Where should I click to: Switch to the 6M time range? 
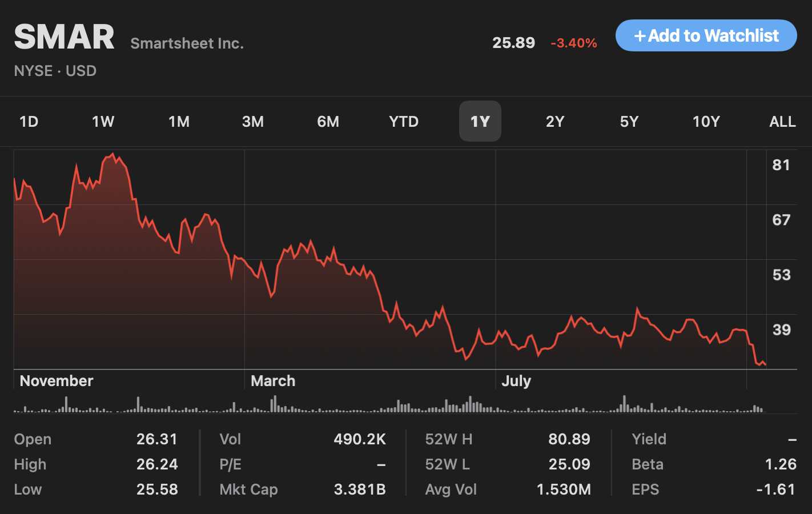click(x=328, y=122)
